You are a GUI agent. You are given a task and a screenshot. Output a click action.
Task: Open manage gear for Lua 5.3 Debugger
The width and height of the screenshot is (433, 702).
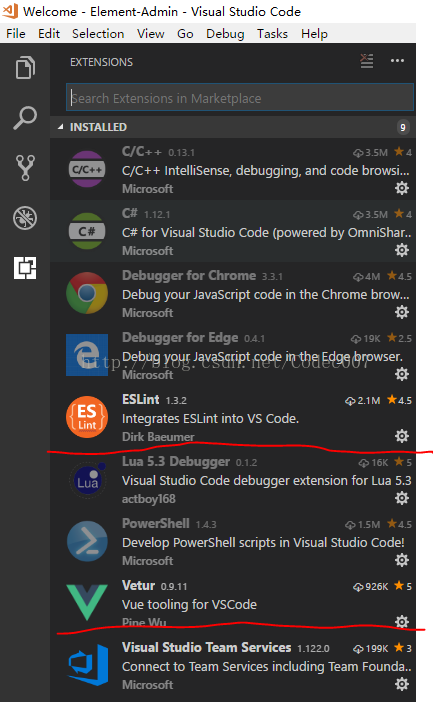(x=402, y=498)
